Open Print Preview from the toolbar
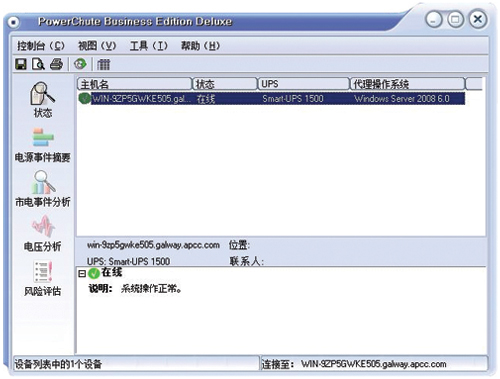This screenshot has width=500, height=379. [39, 64]
